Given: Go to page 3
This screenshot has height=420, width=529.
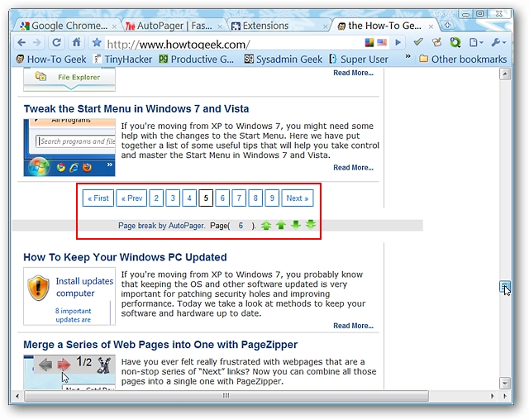Looking at the screenshot, I should pyautogui.click(x=173, y=198).
